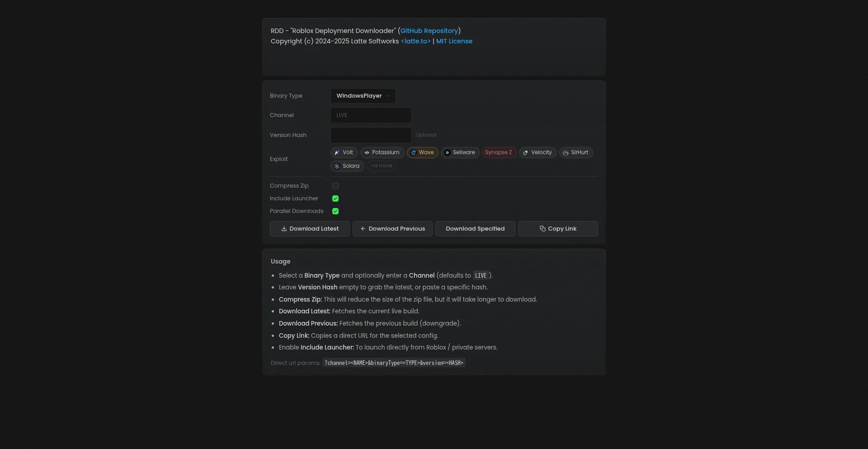The image size is (868, 449).
Task: Click the chevron arrow in Binary Type dropdown
Action: pos(387,96)
